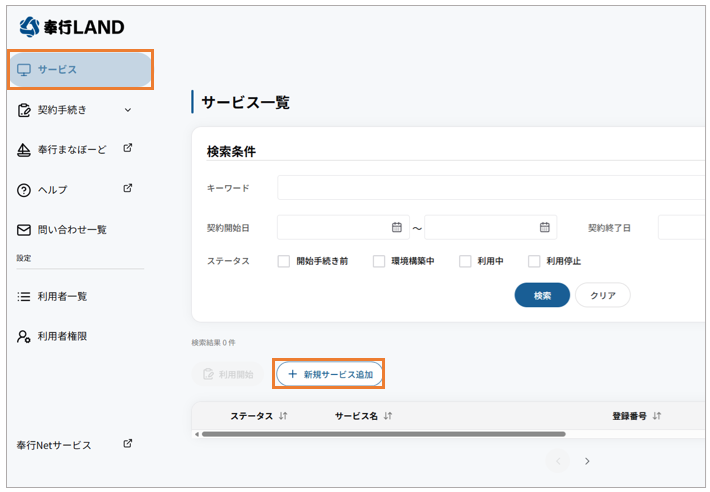710x492 pixels.
Task: Click external link icon next to ヘルプ
Action: point(128,188)
